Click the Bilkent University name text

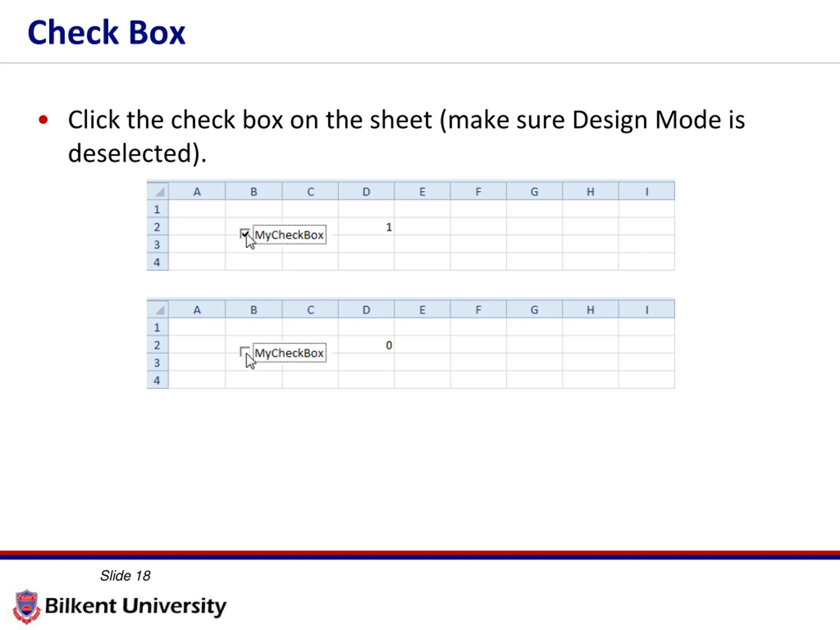[x=136, y=606]
